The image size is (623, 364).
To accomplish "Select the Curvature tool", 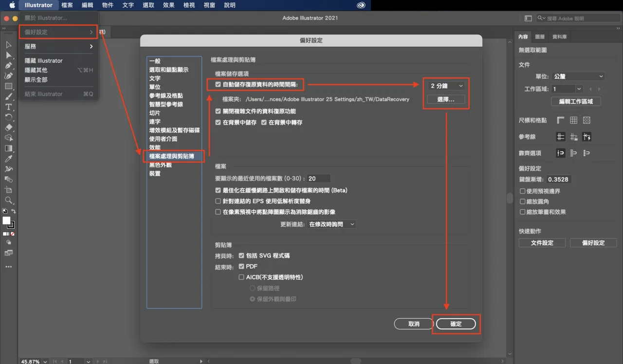I will tap(8, 76).
